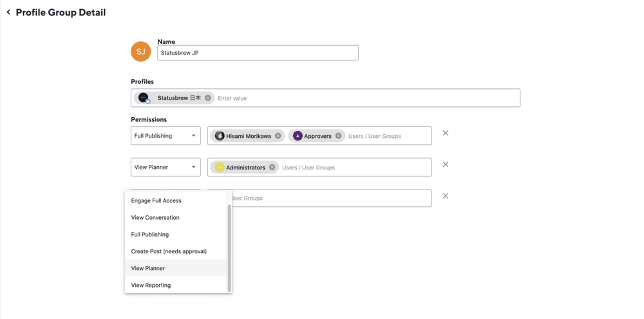Select Create Post (needs approval) option
644x319 pixels.
[169, 251]
